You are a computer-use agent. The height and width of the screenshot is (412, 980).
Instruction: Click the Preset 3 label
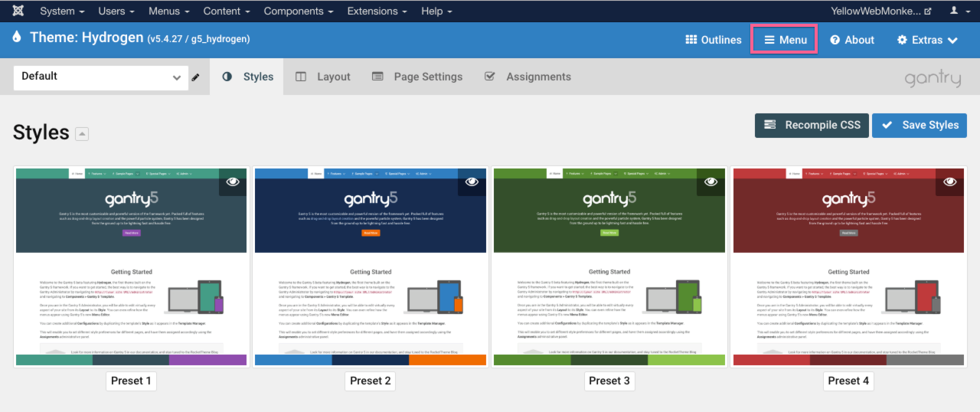[x=609, y=381]
